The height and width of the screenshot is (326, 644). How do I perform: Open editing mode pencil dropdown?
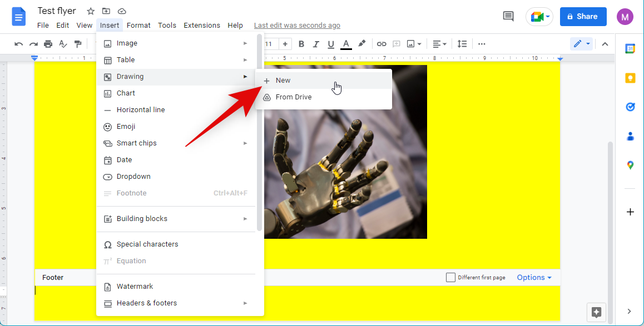point(581,44)
